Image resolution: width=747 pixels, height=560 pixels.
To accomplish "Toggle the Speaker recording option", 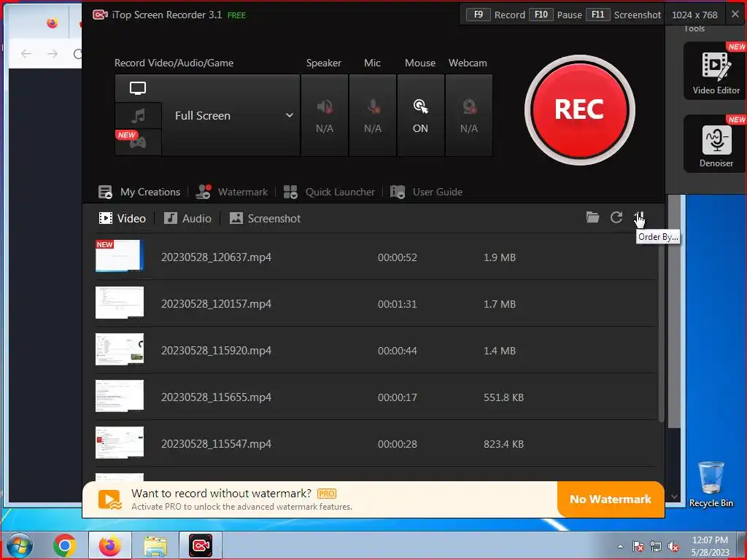I will (x=325, y=115).
